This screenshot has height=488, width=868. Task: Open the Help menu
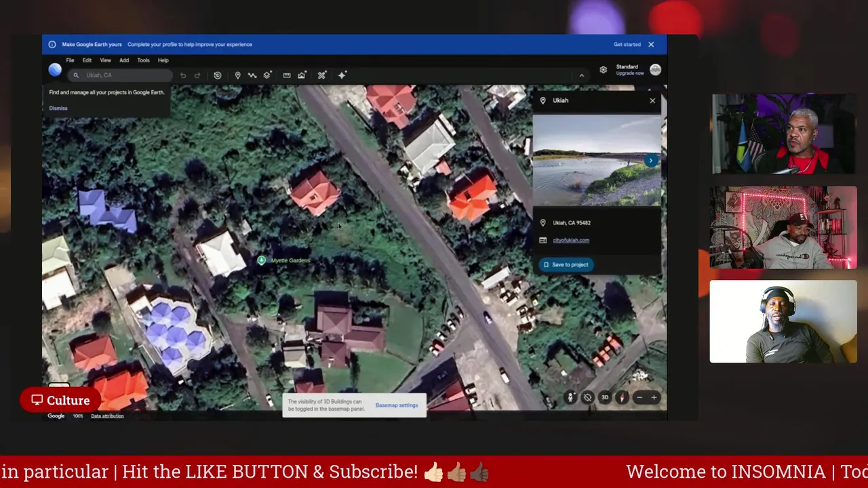[x=163, y=60]
